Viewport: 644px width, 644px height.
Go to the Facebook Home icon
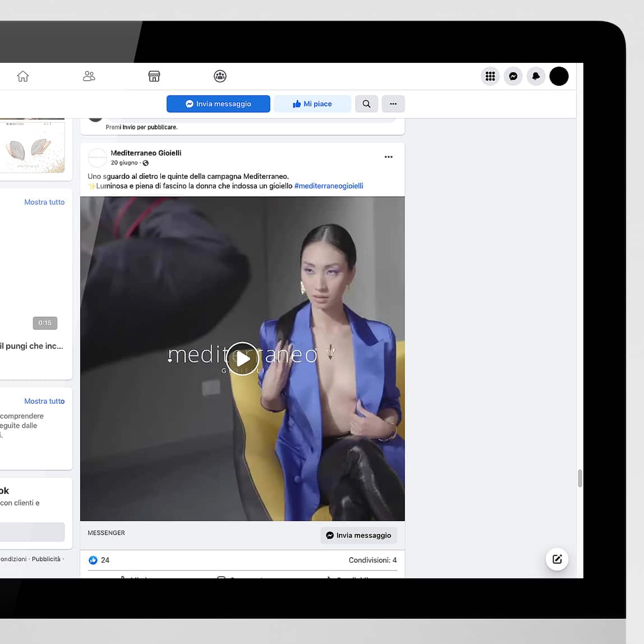click(23, 76)
